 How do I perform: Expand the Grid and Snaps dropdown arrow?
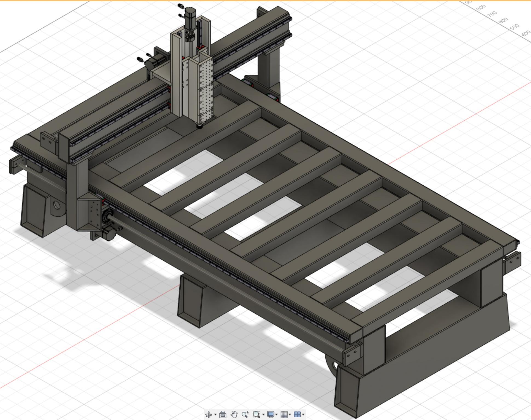click(x=290, y=415)
